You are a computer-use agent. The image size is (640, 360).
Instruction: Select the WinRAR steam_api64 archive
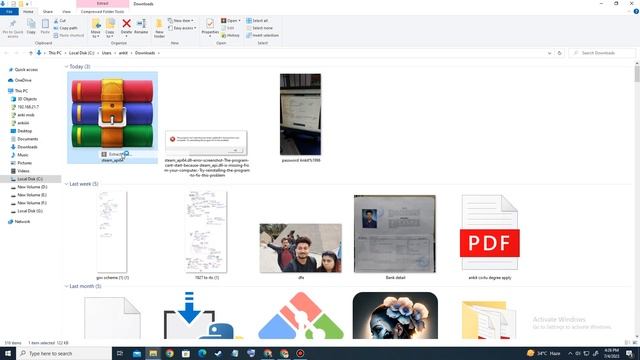(x=112, y=118)
